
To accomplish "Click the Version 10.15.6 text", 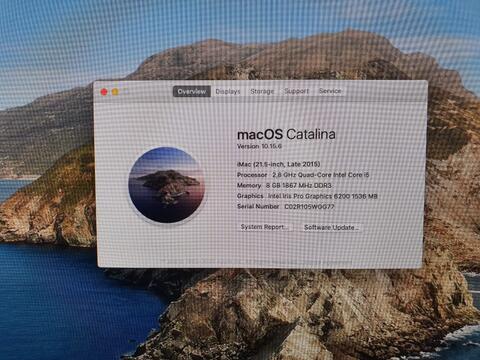I will click(x=259, y=146).
